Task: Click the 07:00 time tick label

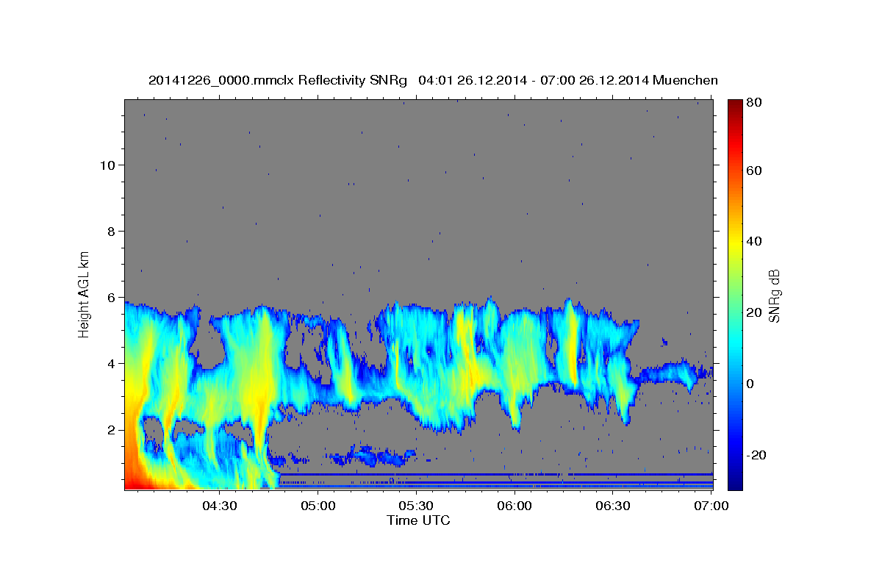Action: click(711, 506)
